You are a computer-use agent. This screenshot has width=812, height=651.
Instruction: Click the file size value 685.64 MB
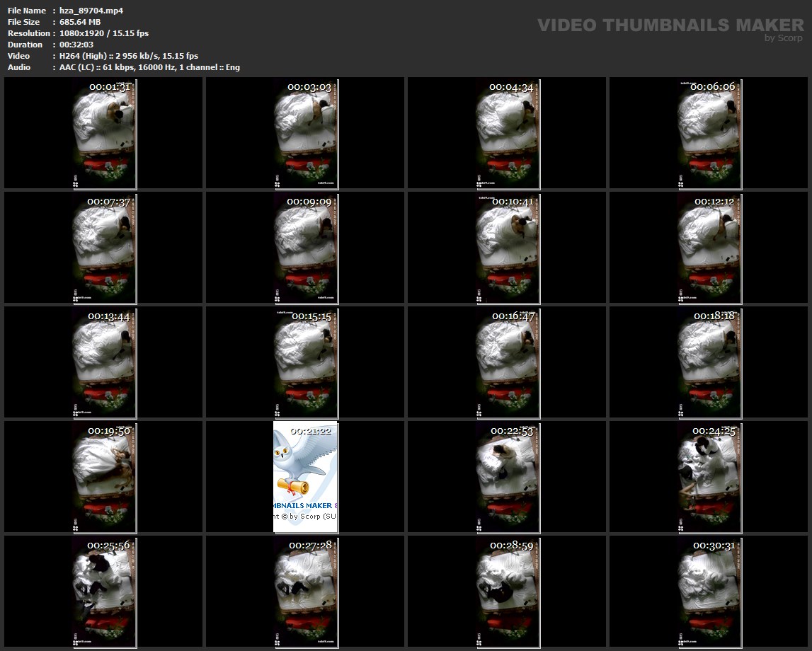coord(80,22)
